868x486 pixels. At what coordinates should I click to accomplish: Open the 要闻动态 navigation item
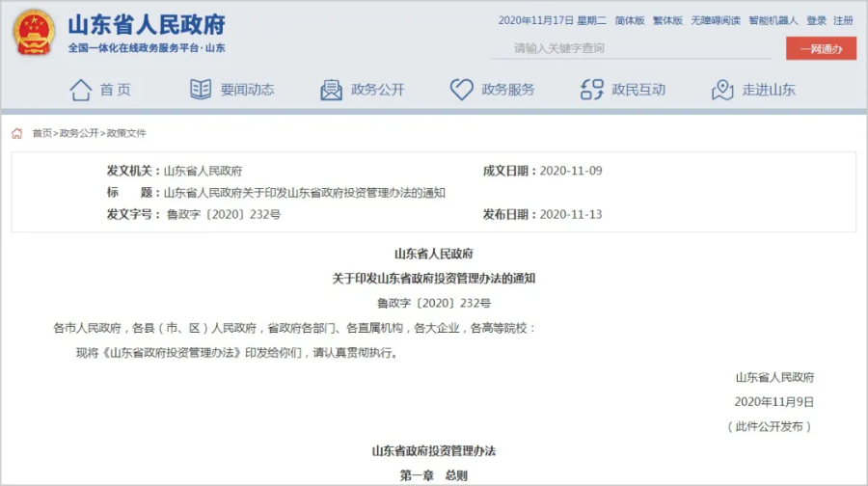click(248, 90)
